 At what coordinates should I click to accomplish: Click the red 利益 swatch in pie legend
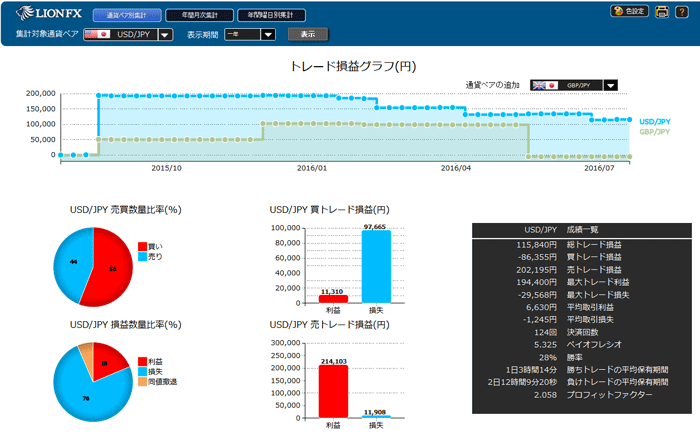coord(142,362)
